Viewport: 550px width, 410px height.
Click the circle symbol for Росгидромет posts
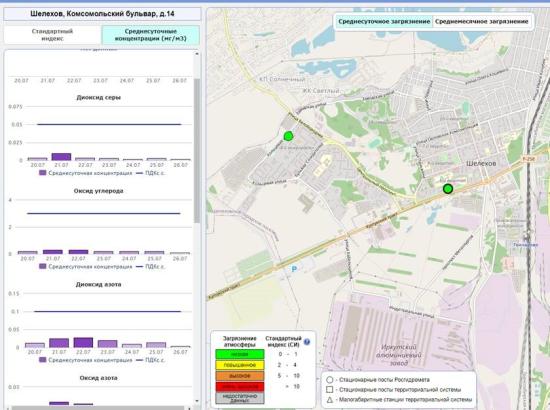[330, 380]
